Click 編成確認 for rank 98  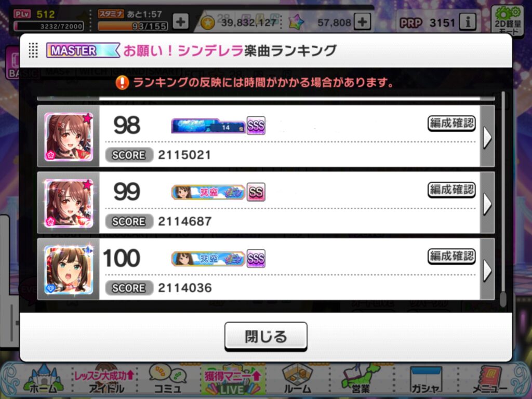[451, 123]
